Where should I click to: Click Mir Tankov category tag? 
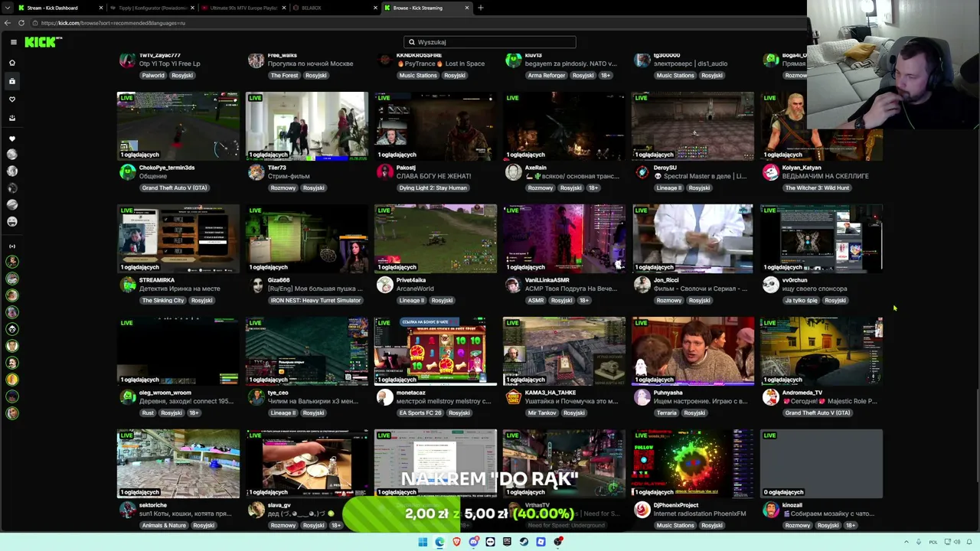pos(542,413)
